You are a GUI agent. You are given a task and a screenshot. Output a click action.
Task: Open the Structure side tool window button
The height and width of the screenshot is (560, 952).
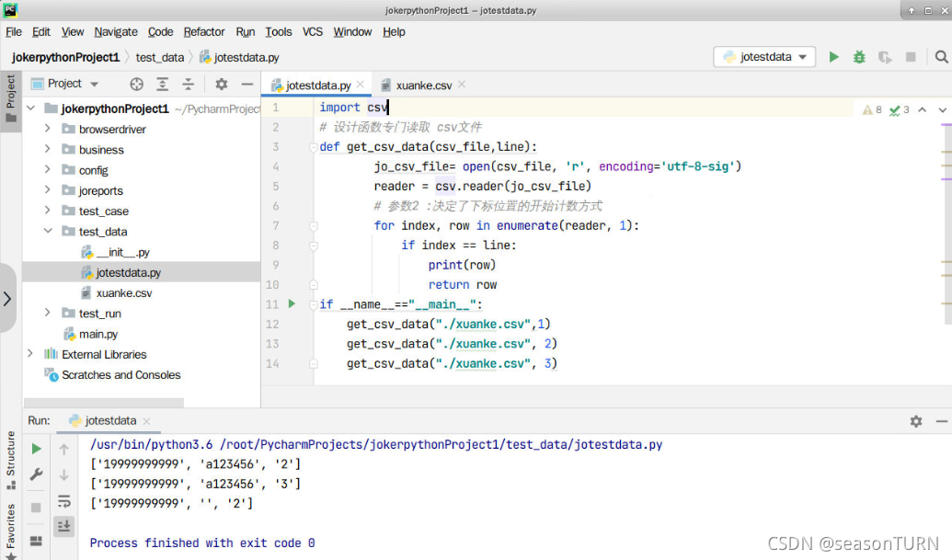(11, 460)
